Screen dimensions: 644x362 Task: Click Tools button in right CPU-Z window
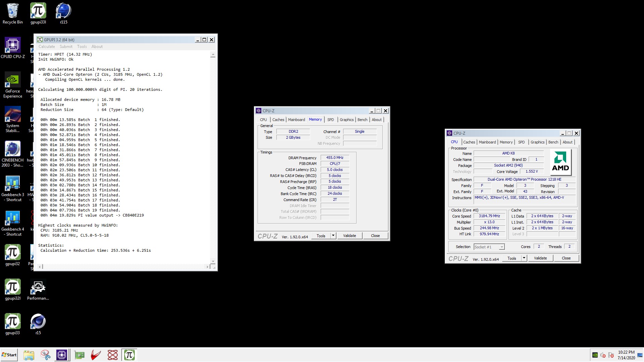coord(512,258)
